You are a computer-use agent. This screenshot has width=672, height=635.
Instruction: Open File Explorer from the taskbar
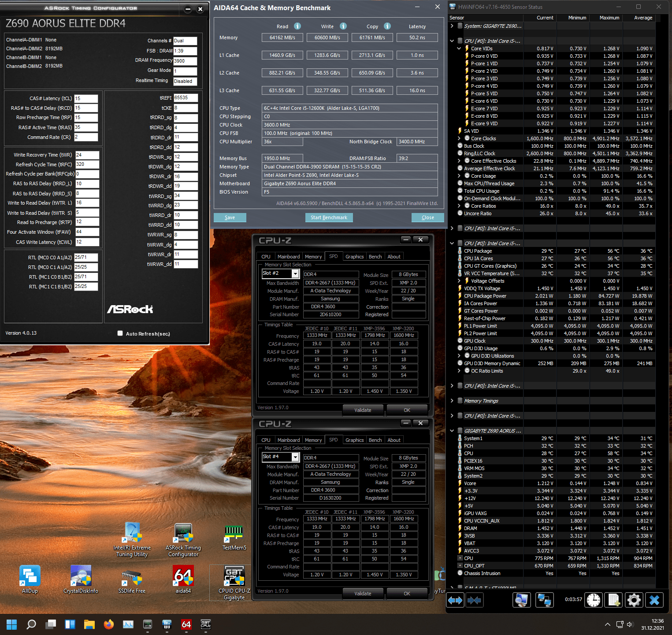point(89,624)
